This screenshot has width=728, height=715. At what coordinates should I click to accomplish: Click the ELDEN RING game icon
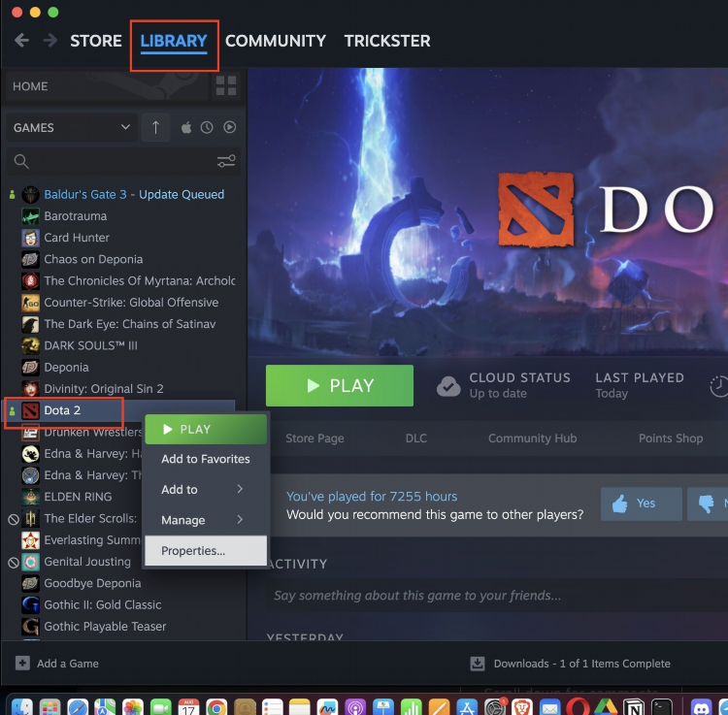point(30,497)
